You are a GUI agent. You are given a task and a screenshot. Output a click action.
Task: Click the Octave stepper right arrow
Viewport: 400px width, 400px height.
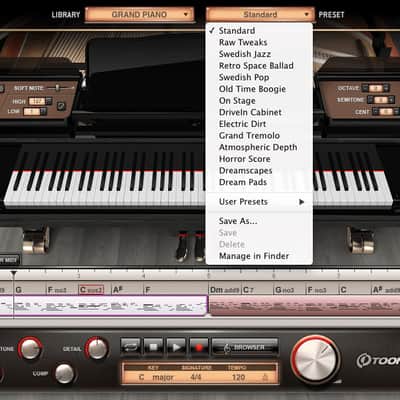click(386, 88)
